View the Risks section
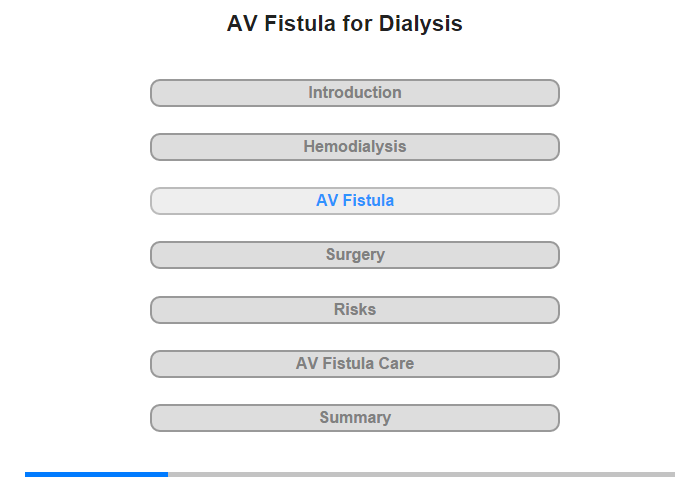This screenshot has height=480, width=700. click(x=355, y=309)
